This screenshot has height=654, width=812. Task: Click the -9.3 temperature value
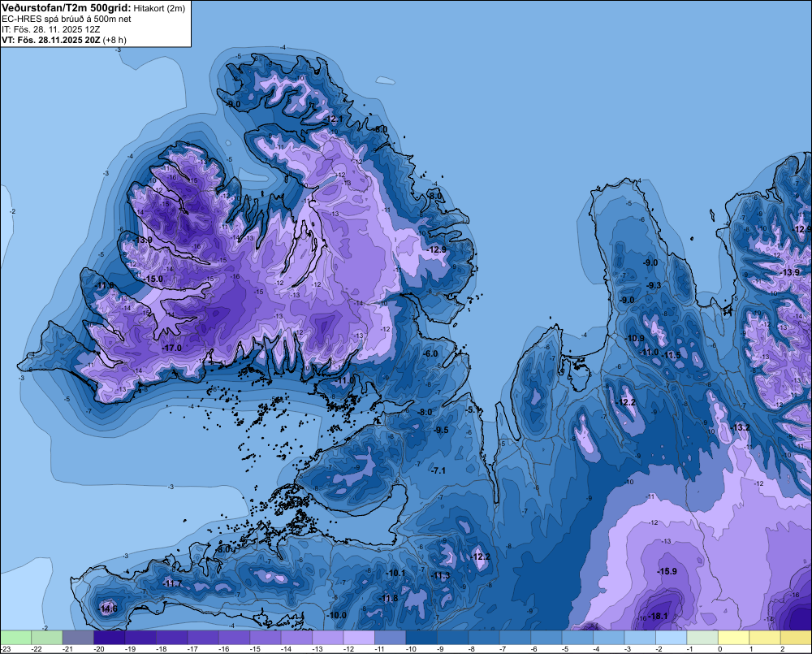pyautogui.click(x=654, y=285)
